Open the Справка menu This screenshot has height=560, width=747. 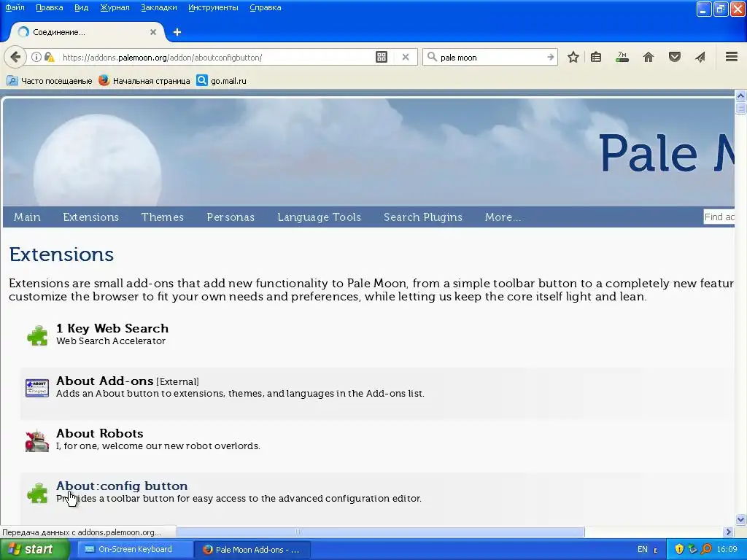coord(266,7)
